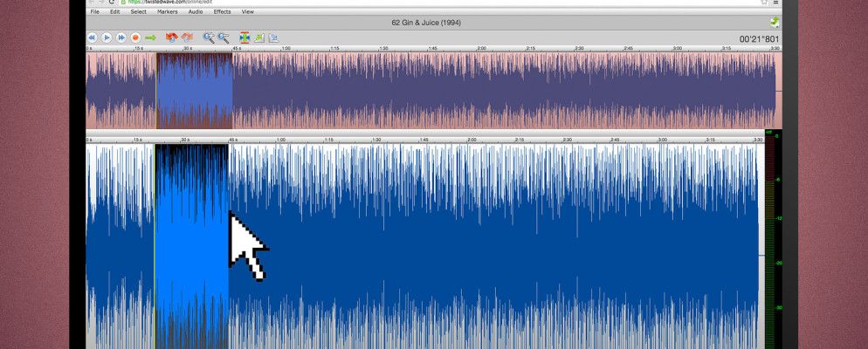The width and height of the screenshot is (868, 349).
Task: Open the Effects menu
Action: tap(222, 11)
